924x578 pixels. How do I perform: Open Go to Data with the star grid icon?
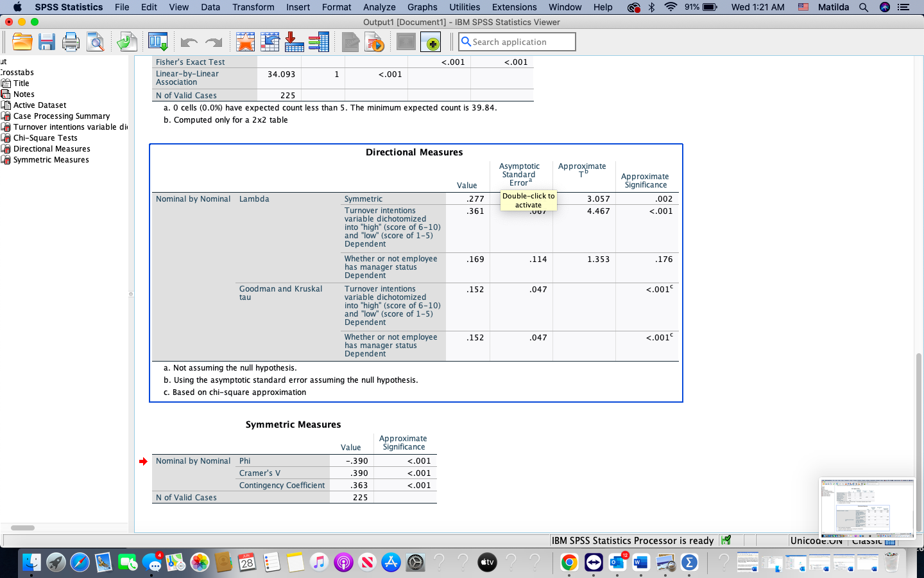[x=244, y=41]
